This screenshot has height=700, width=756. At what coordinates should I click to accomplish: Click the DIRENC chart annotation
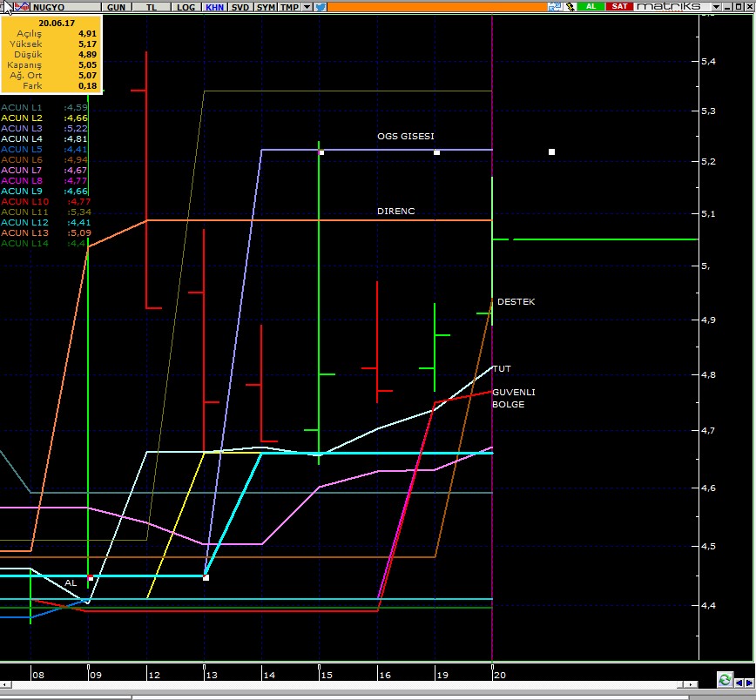click(395, 212)
